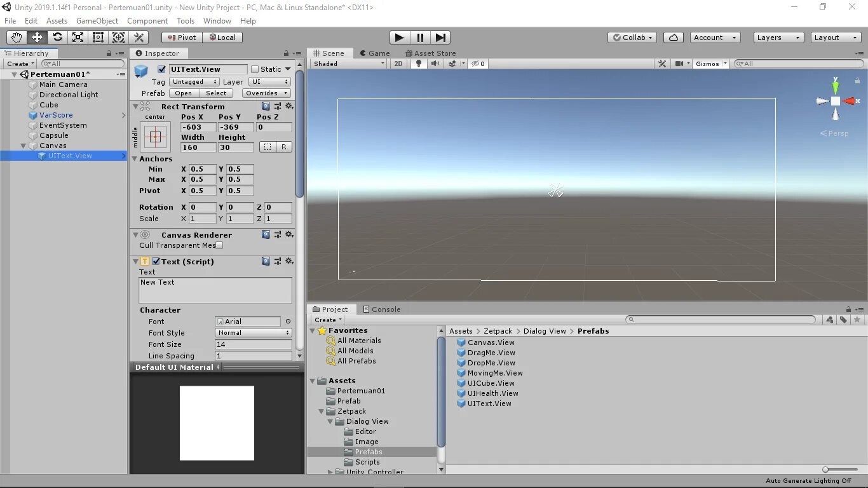868x488 pixels.
Task: Toggle scene lighting bulb icon
Action: click(x=418, y=64)
